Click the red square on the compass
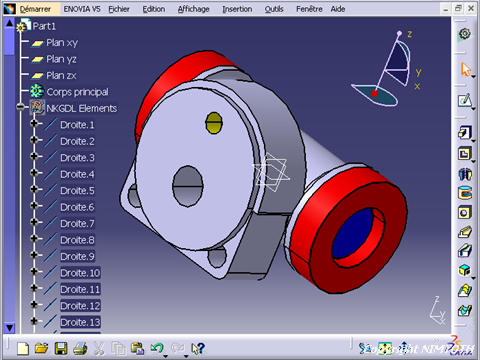The image size is (480, 360). click(x=374, y=94)
